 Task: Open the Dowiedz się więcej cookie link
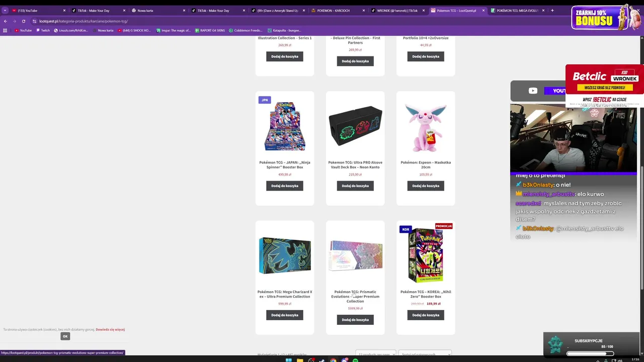(110, 329)
